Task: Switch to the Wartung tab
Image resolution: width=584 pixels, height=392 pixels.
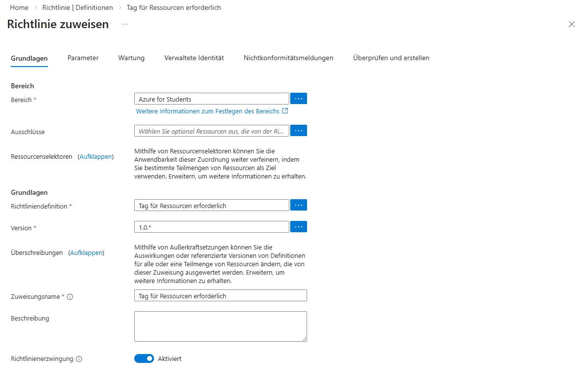Action: (131, 58)
